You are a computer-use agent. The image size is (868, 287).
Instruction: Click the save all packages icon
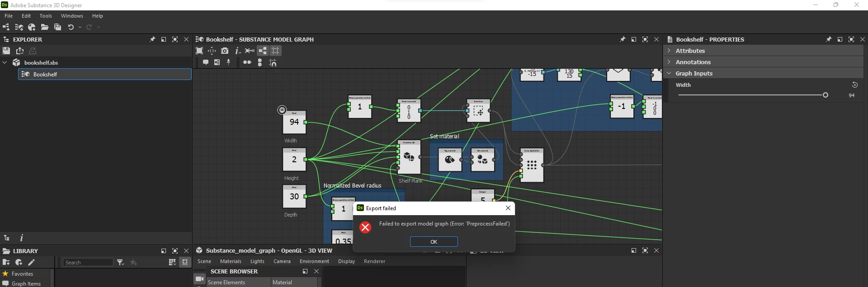(x=57, y=27)
